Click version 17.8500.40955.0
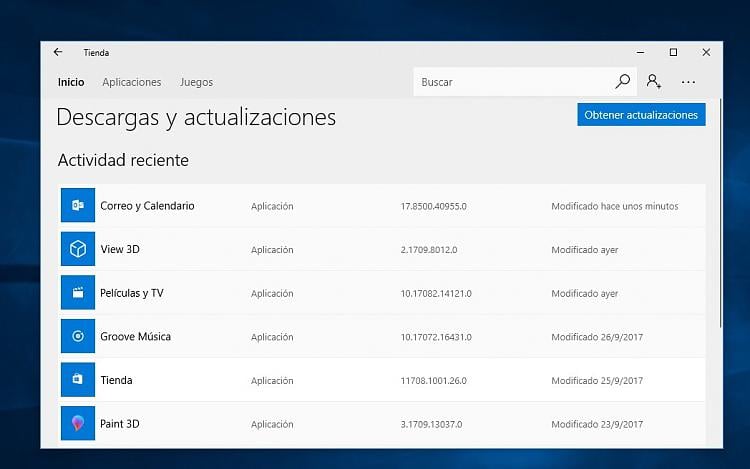The image size is (750, 469). click(x=434, y=206)
